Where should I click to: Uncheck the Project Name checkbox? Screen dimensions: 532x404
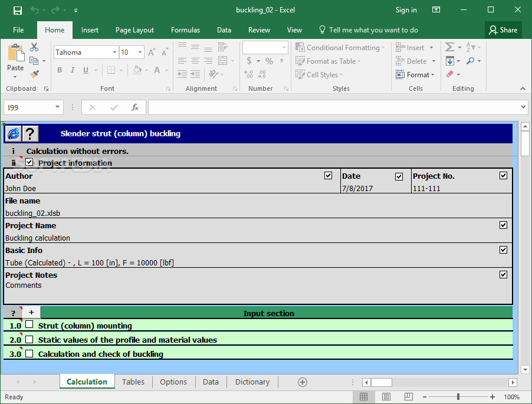point(504,225)
